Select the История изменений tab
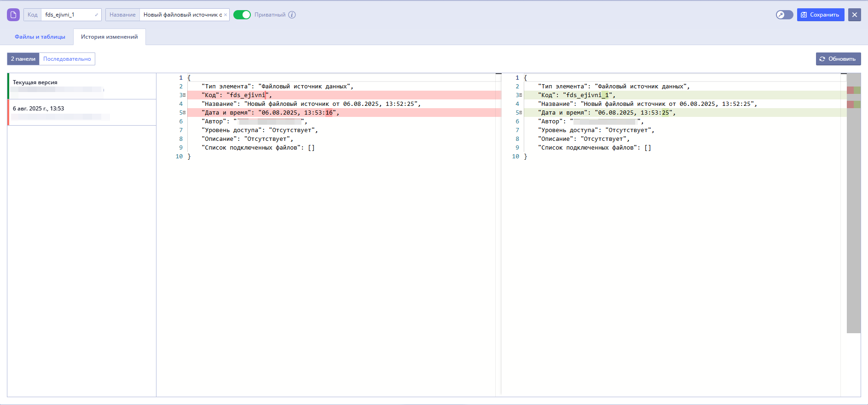The width and height of the screenshot is (868, 405). [110, 37]
